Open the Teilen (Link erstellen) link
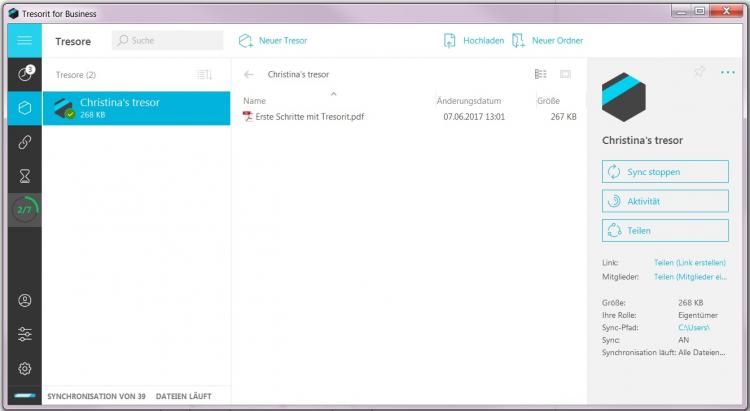 [x=689, y=262]
